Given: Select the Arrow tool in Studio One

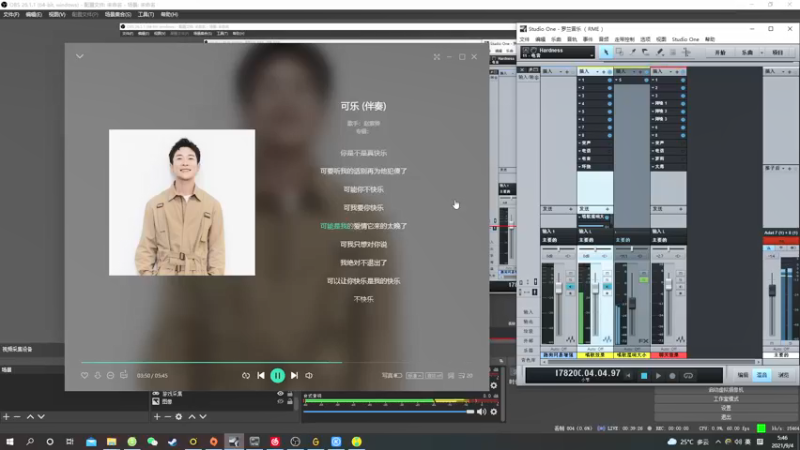Looking at the screenshot, I should coord(606,52).
